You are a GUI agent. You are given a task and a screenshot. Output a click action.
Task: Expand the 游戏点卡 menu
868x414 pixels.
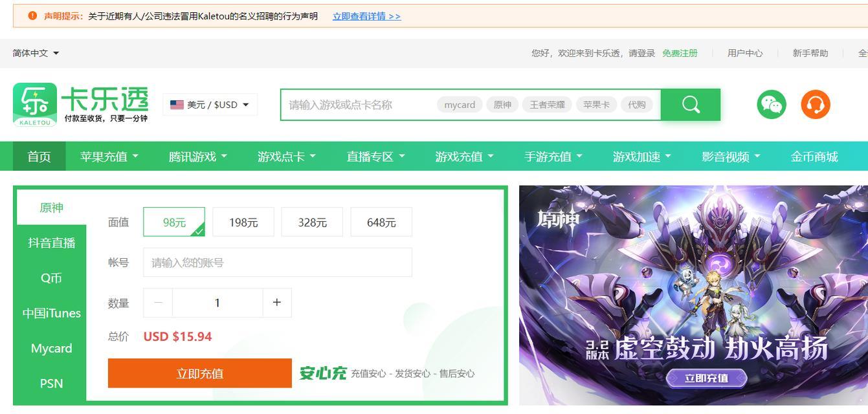287,157
